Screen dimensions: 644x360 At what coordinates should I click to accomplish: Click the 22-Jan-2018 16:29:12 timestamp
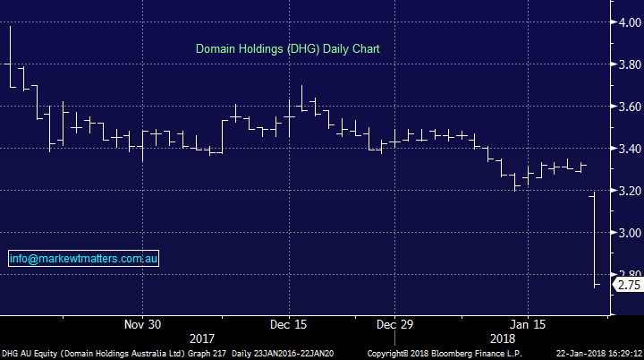pos(598,354)
